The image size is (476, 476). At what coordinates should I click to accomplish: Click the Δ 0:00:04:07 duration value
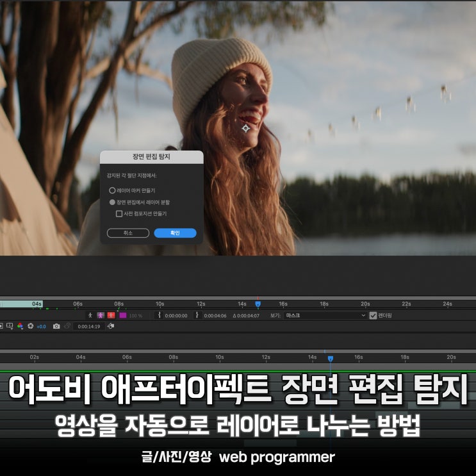pyautogui.click(x=246, y=316)
